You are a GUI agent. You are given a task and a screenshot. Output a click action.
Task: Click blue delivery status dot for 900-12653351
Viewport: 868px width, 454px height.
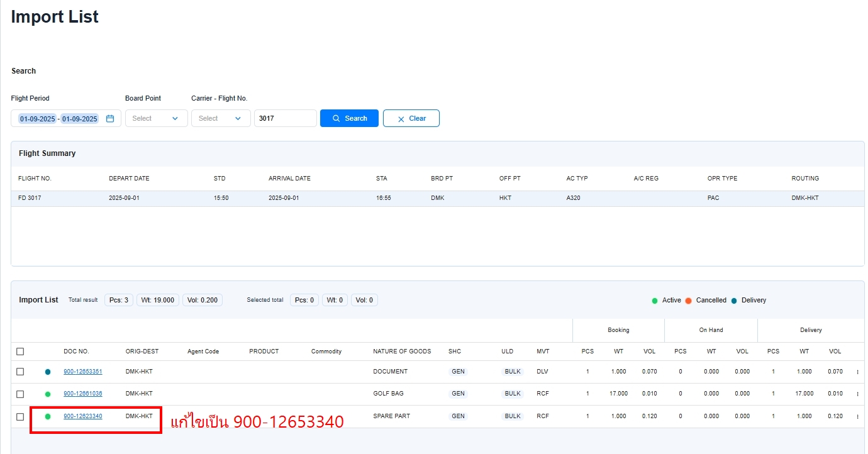(48, 372)
